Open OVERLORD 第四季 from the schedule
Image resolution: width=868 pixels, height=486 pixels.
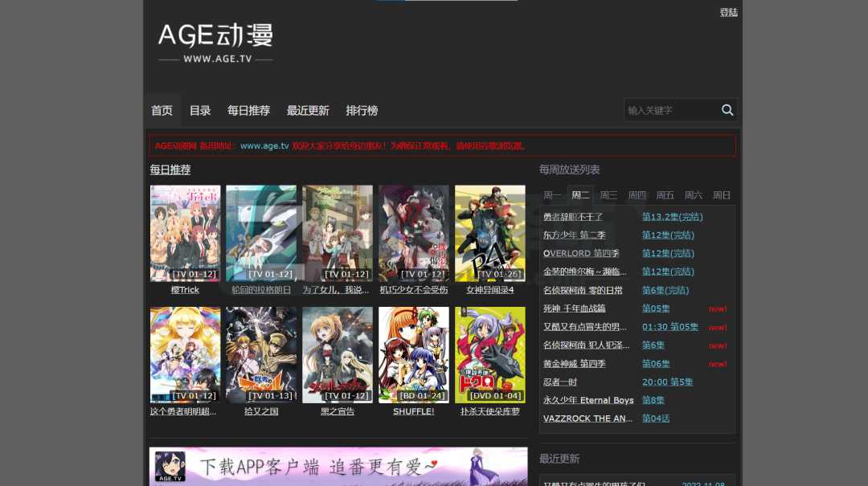coord(580,253)
